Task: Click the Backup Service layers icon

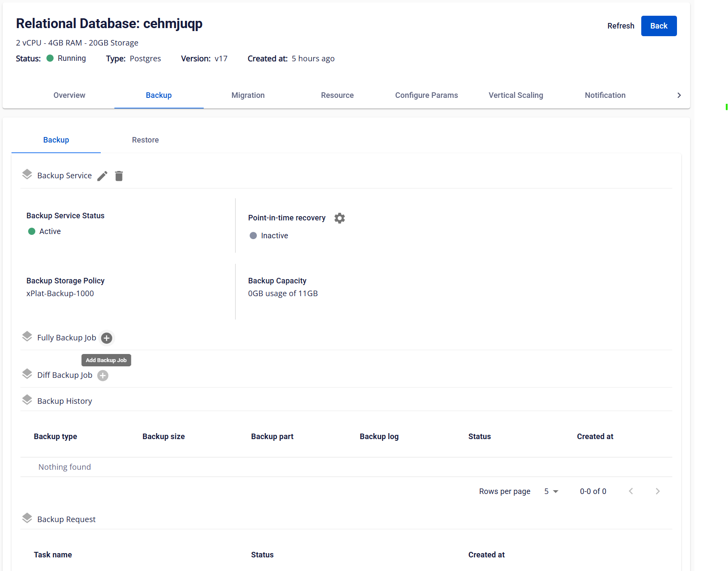Action: [x=27, y=175]
